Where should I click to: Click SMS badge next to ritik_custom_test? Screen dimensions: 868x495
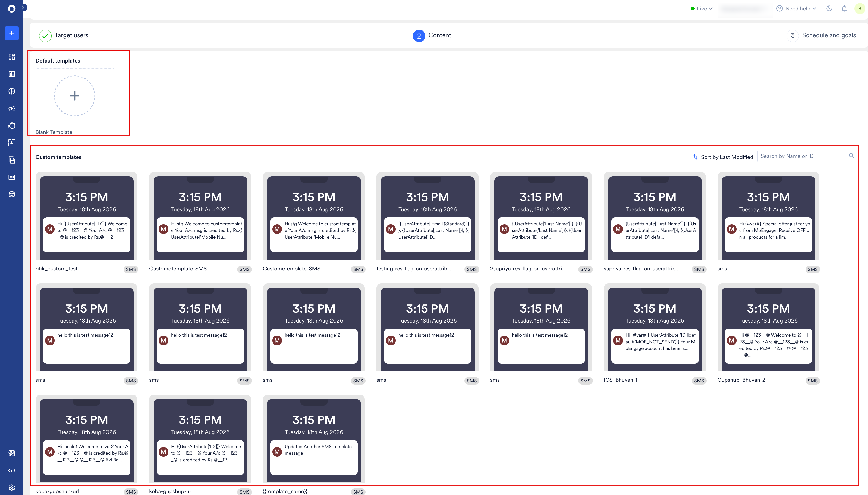[x=131, y=269]
